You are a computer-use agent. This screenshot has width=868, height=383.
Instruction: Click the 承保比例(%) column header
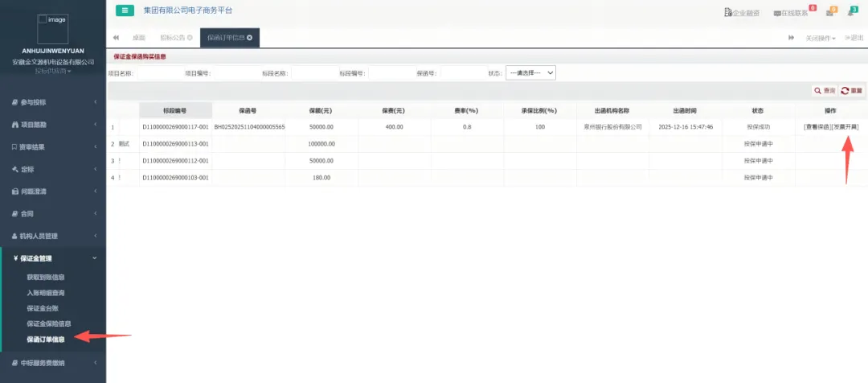[539, 110]
